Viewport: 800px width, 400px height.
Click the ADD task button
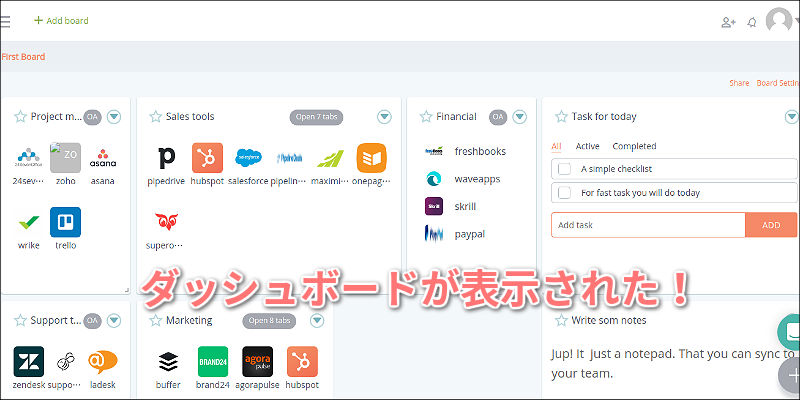771,225
